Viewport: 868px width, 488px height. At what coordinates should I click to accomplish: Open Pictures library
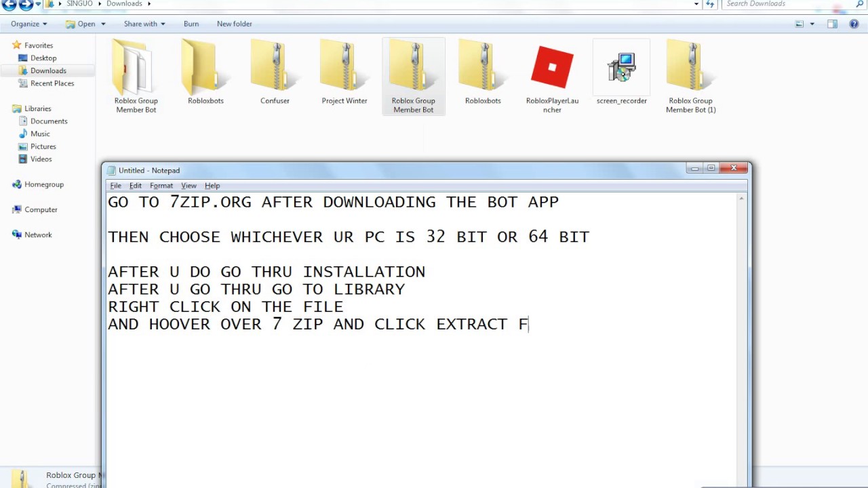(x=43, y=146)
